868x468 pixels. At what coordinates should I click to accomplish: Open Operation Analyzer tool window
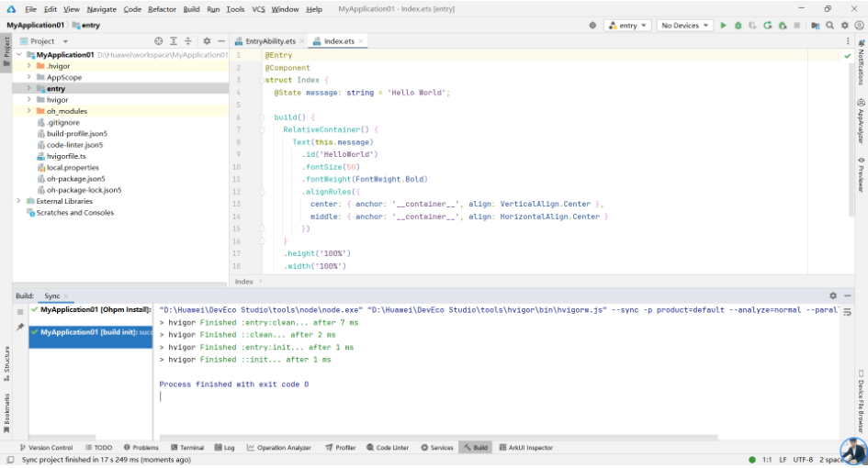pos(279,448)
